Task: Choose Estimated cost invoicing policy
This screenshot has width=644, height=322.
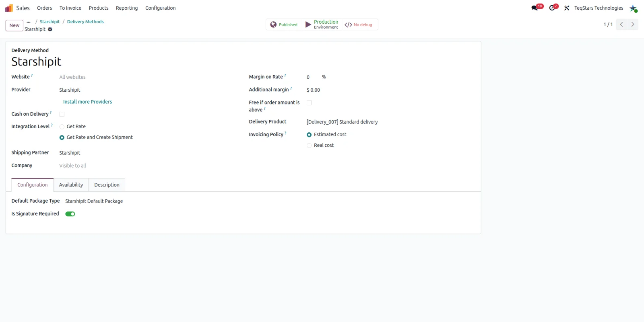Action: (309, 135)
